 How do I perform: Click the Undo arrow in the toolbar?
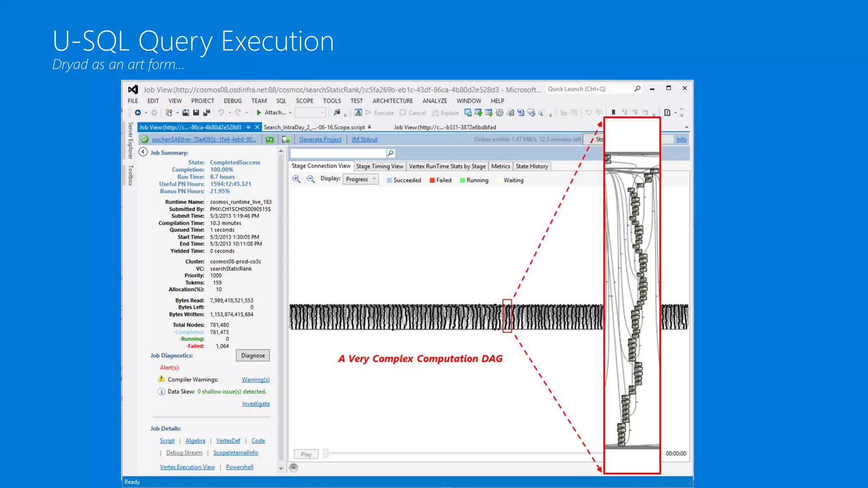click(x=221, y=113)
